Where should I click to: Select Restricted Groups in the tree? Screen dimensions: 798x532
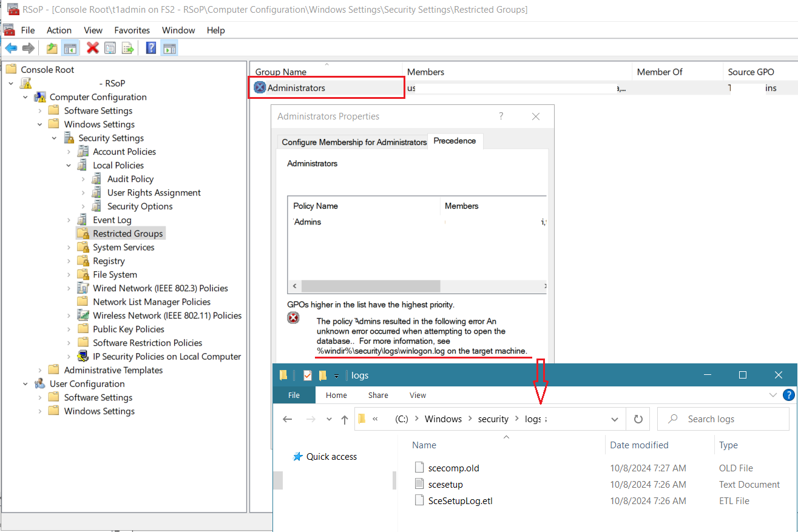(127, 234)
